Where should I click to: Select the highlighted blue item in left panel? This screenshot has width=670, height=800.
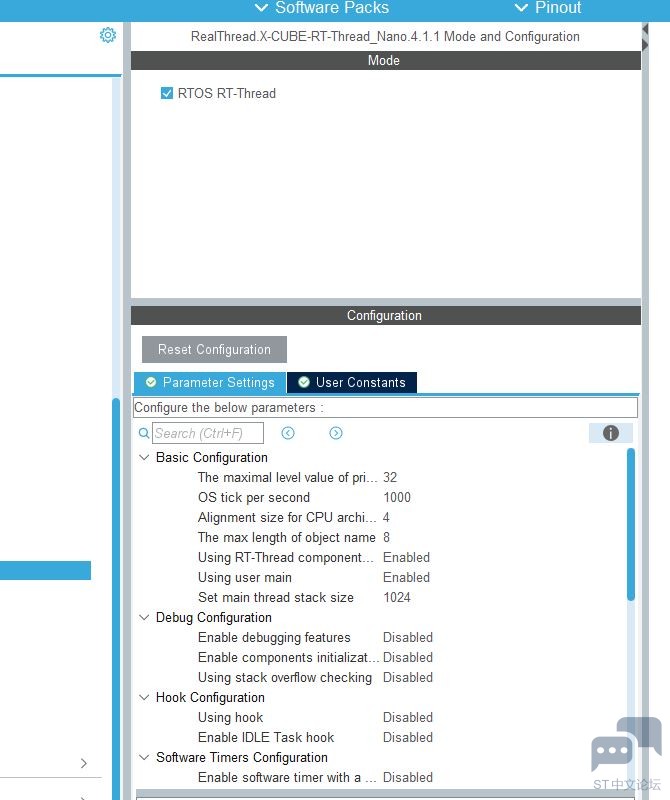tap(45, 570)
